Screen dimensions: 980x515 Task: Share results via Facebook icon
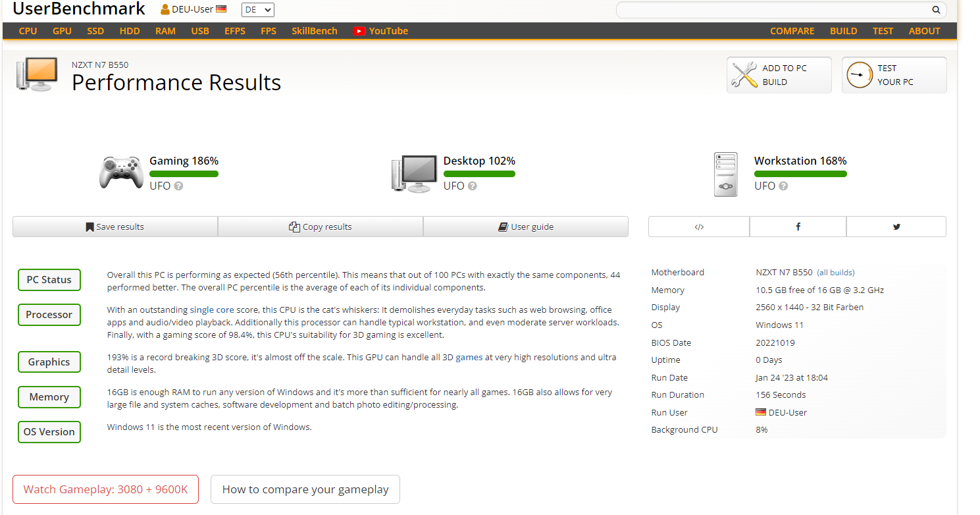coord(798,227)
